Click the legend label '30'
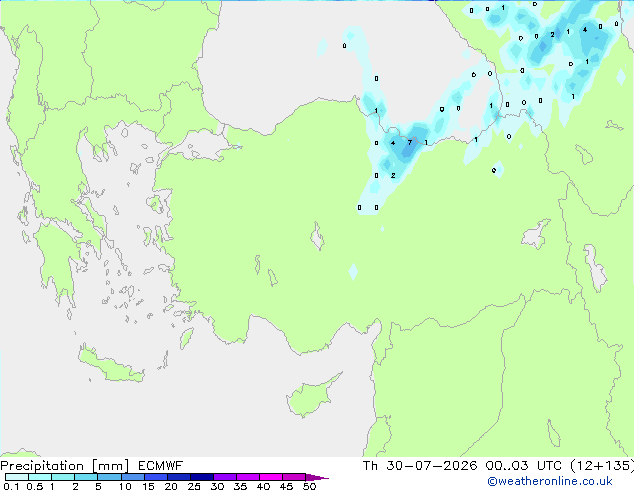Image resolution: width=634 pixels, height=490 pixels. [x=217, y=486]
